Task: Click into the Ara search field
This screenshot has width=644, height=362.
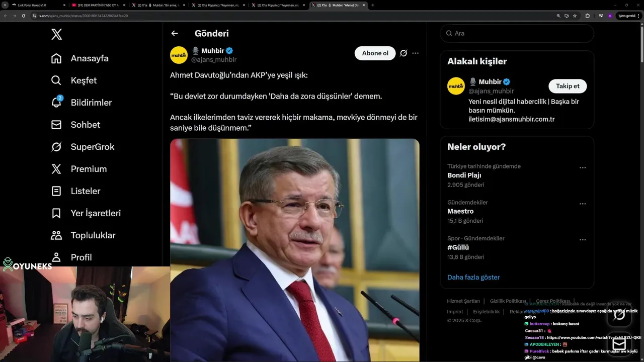Action: 517,33
